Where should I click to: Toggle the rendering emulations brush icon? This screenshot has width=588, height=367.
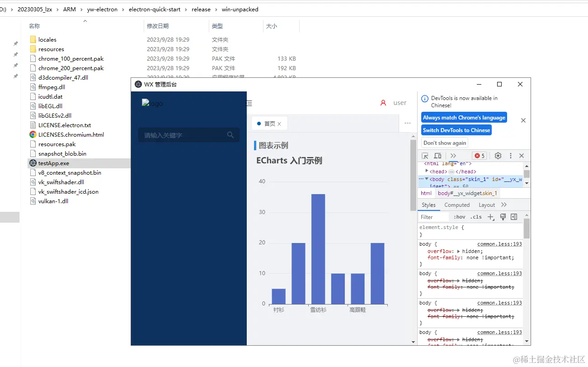(503, 217)
